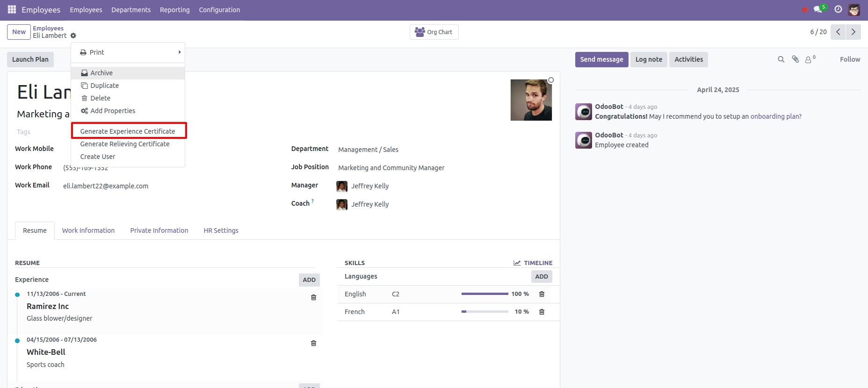Click Follow in the chatter header

(x=850, y=59)
